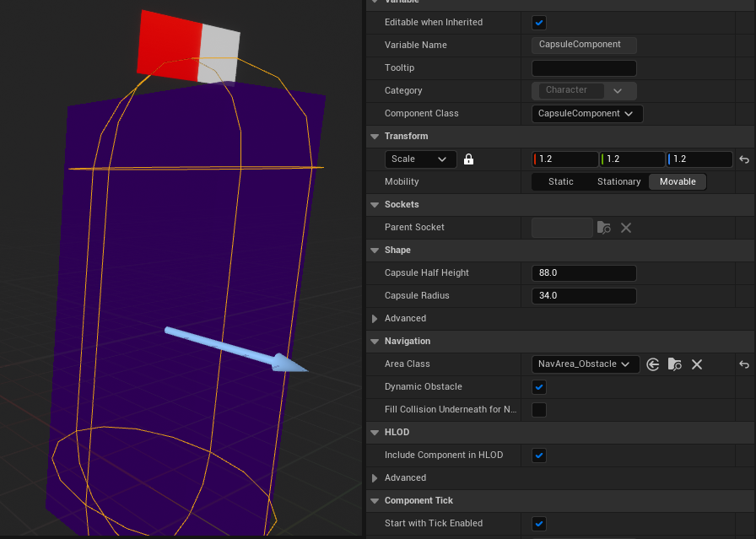This screenshot has height=539, width=756.
Task: Set Mobility to Static
Action: (560, 182)
